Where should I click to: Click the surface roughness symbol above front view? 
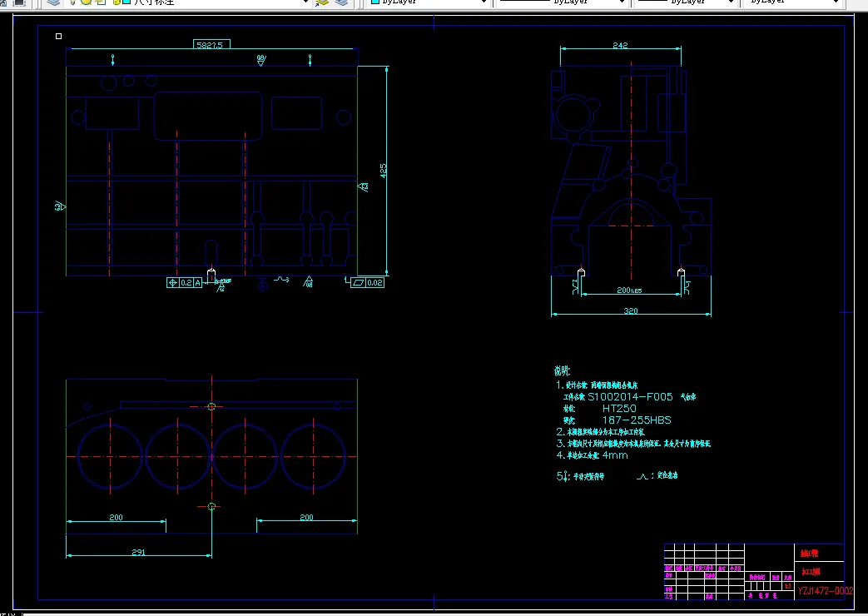(261, 59)
